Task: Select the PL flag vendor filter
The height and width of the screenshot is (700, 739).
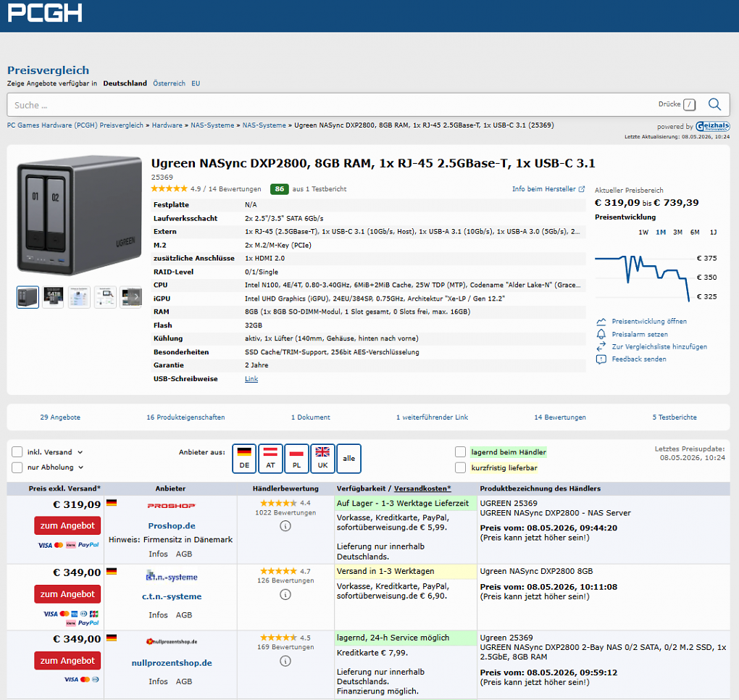Action: coord(296,458)
